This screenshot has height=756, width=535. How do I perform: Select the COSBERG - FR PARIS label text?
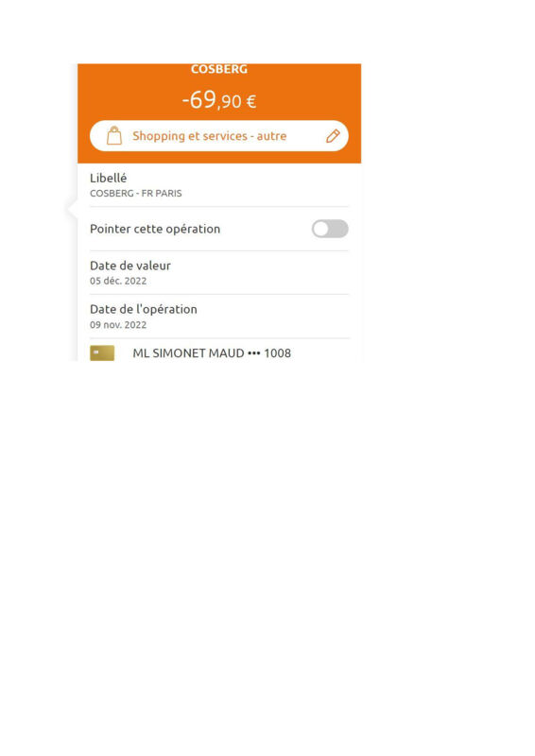coord(135,194)
